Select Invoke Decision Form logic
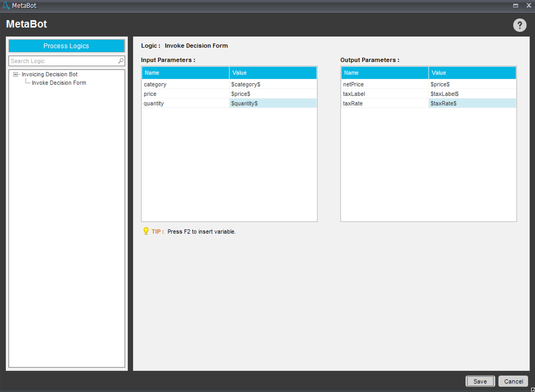 [x=59, y=83]
